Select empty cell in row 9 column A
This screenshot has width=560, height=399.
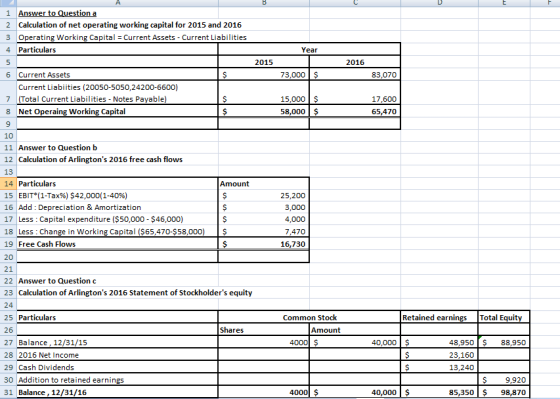tap(117, 124)
